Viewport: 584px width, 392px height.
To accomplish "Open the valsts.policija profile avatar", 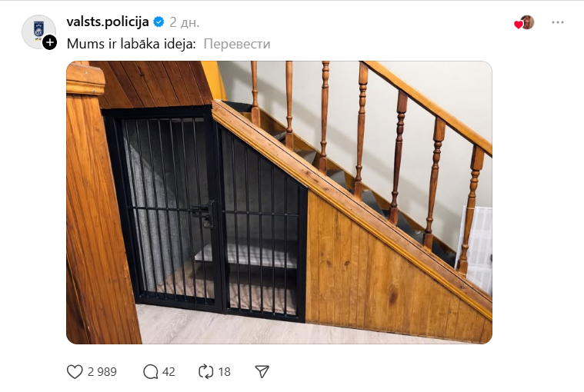I will point(38,32).
